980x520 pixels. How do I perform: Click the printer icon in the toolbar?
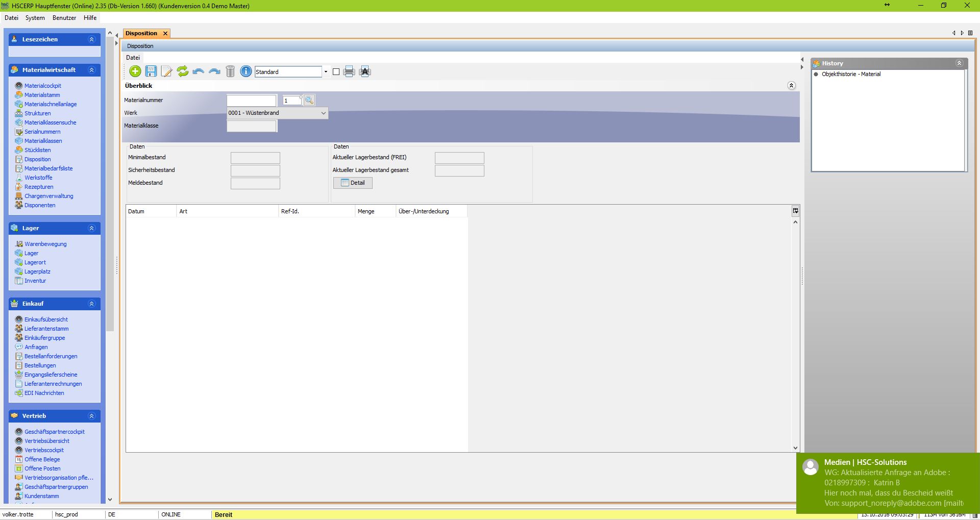point(349,71)
